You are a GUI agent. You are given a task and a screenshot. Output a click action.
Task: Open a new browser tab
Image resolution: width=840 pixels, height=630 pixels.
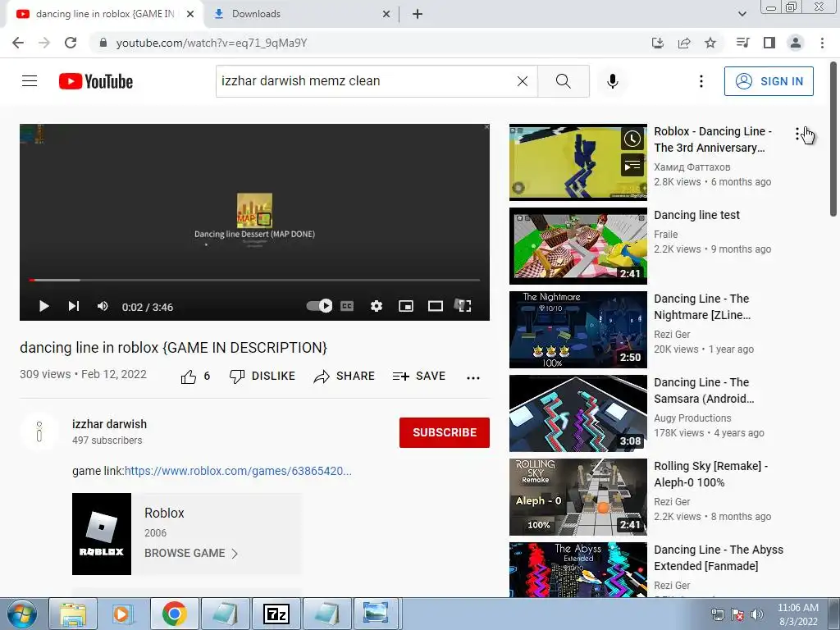(418, 15)
